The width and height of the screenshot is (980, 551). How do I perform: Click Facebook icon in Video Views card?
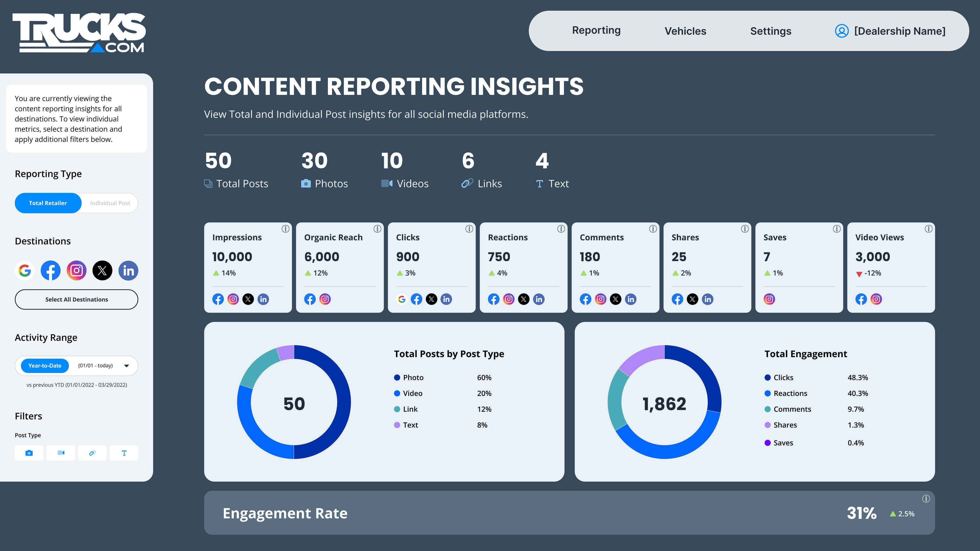click(861, 299)
